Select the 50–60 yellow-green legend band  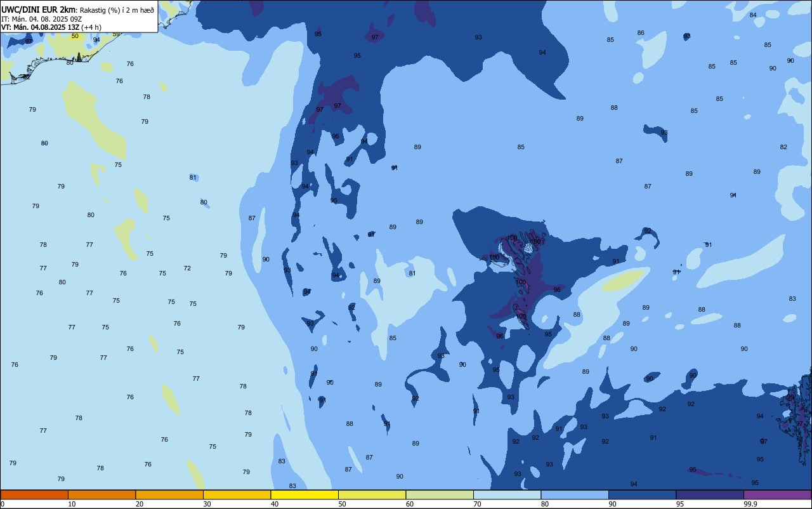tap(372, 494)
